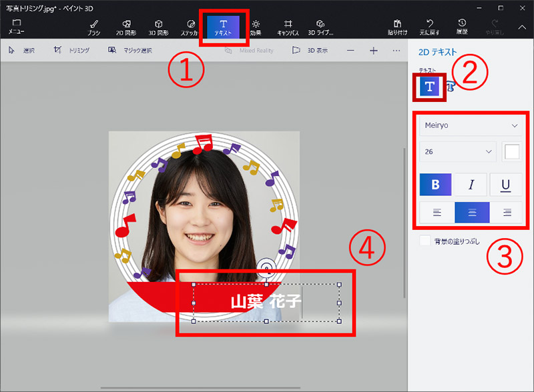Open the white text color swatch
Viewport: 534px width, 392px height.
tap(511, 152)
